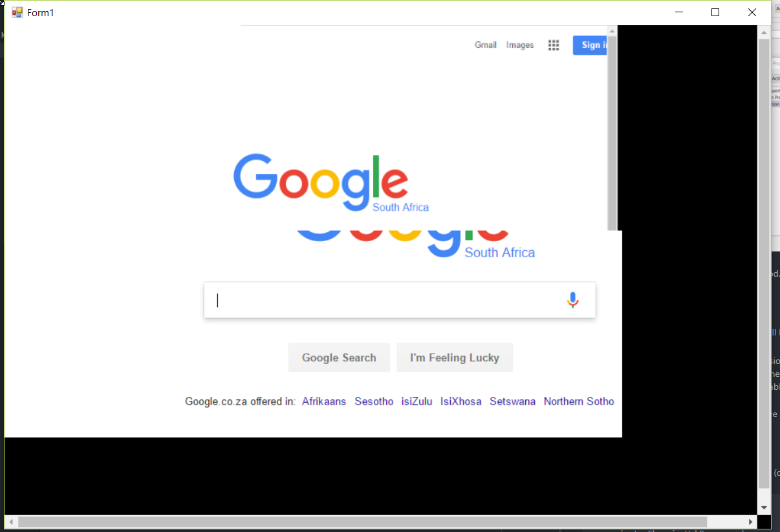780x532 pixels.
Task: Click the horizontal scrollbar left arrow
Action: pyautogui.click(x=11, y=522)
